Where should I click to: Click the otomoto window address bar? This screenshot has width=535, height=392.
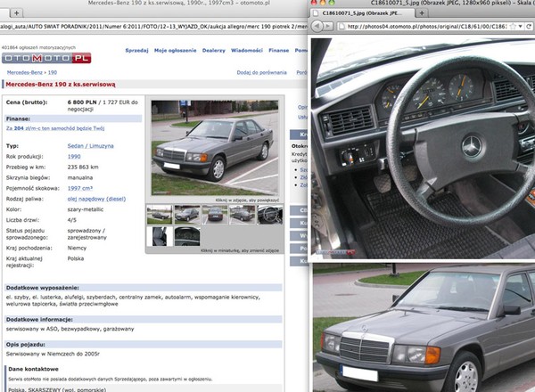click(153, 26)
